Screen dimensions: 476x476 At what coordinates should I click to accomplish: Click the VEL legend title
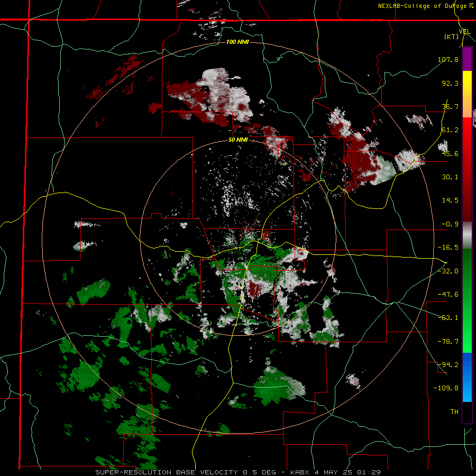[x=464, y=32]
